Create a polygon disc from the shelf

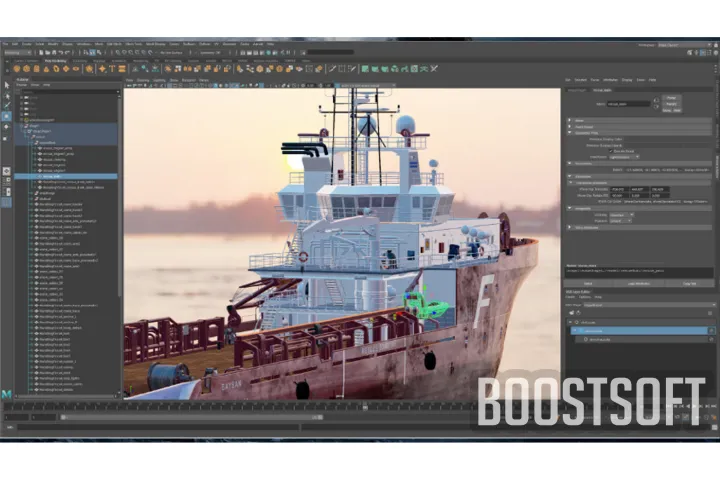(76, 69)
